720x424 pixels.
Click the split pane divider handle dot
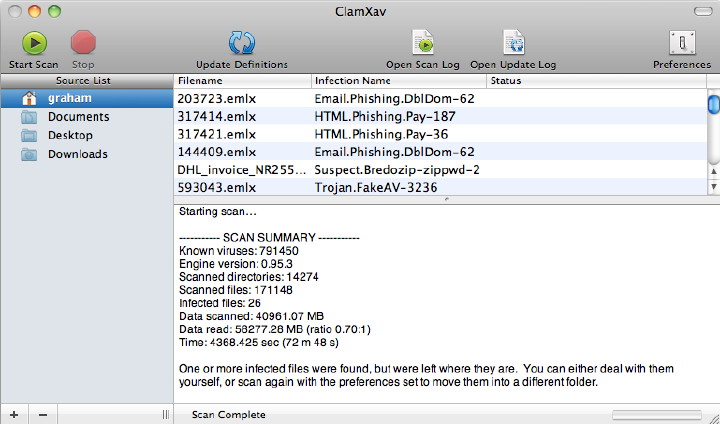tap(446, 199)
